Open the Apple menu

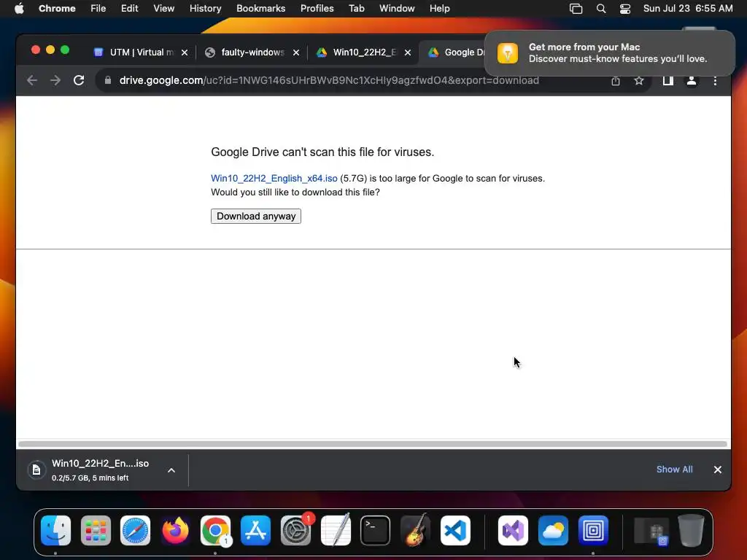click(19, 9)
